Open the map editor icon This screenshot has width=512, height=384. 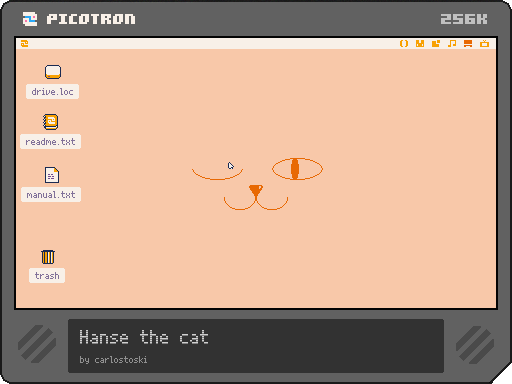point(436,44)
